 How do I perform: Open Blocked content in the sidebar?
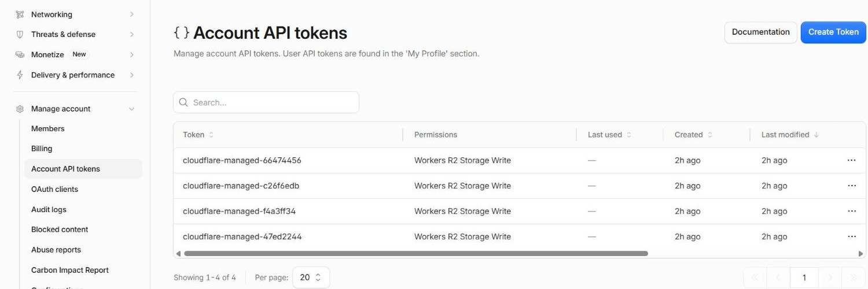(60, 229)
